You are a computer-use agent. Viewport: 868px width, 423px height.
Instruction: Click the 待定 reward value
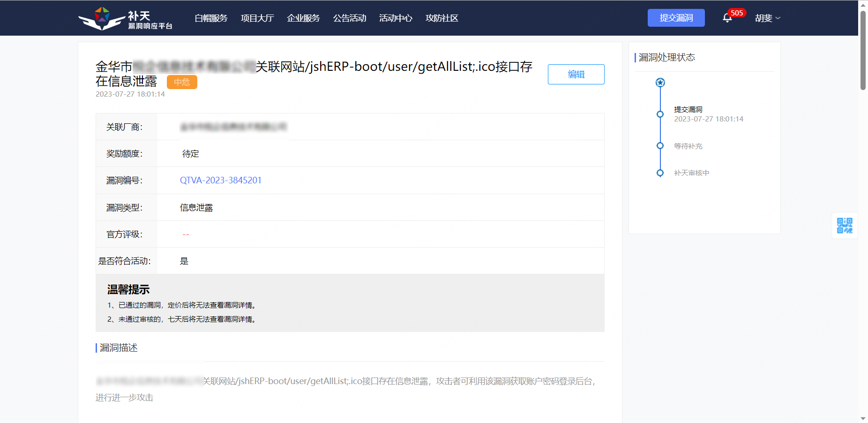pos(191,153)
